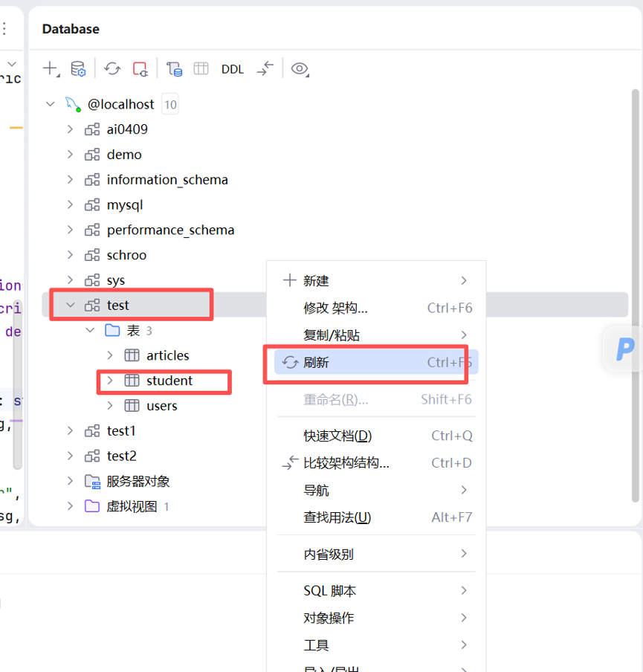Click the schema icon next to ai0409
Viewport: 643px width, 672px height.
point(92,129)
